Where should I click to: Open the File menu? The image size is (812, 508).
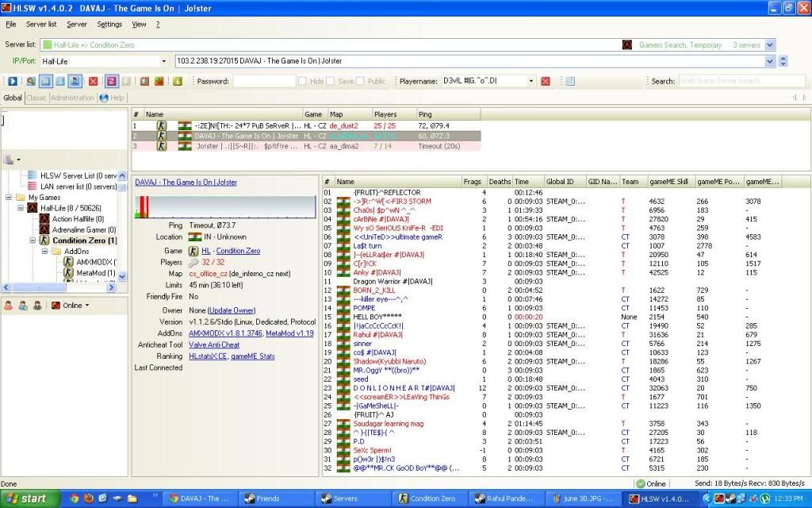point(11,25)
